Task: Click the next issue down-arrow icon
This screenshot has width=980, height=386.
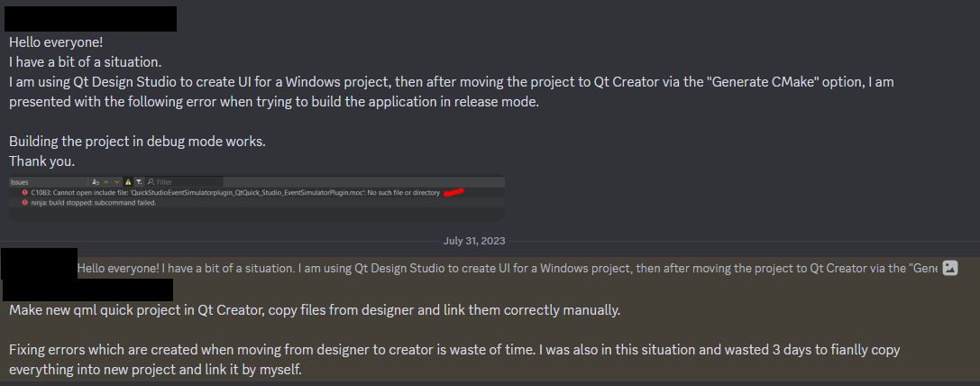Action: click(x=117, y=182)
